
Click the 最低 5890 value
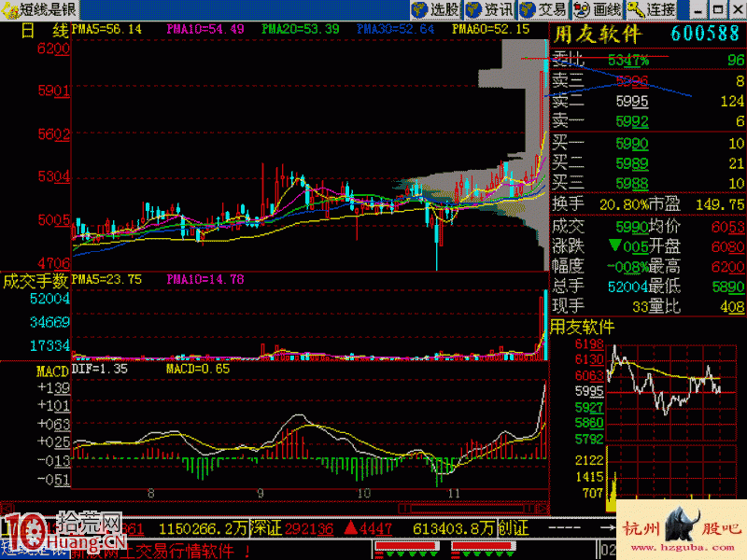728,287
